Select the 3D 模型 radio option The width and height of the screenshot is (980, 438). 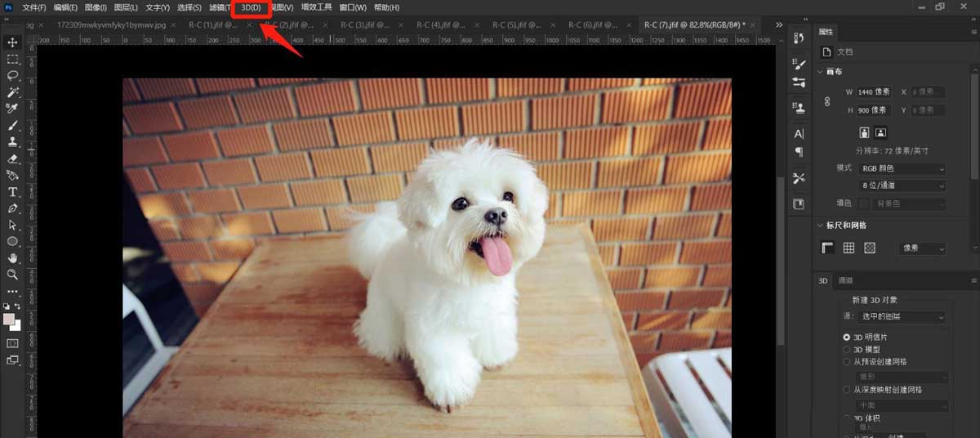coord(846,349)
